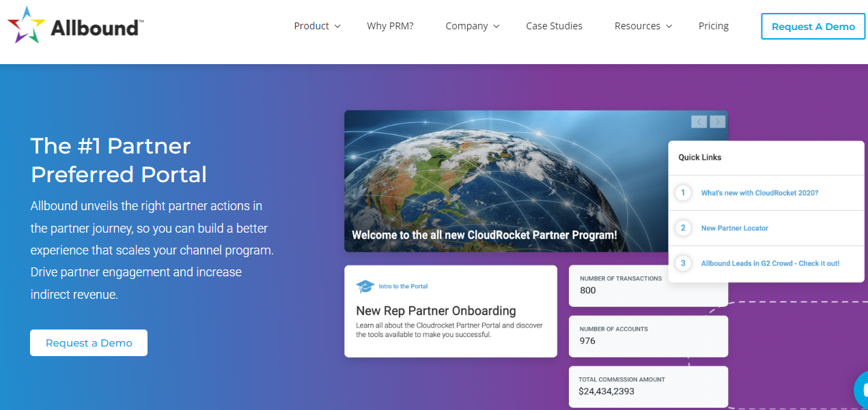868x410 pixels.
Task: Click the Allbound unveils the right partner paragraph
Action: 152,250
